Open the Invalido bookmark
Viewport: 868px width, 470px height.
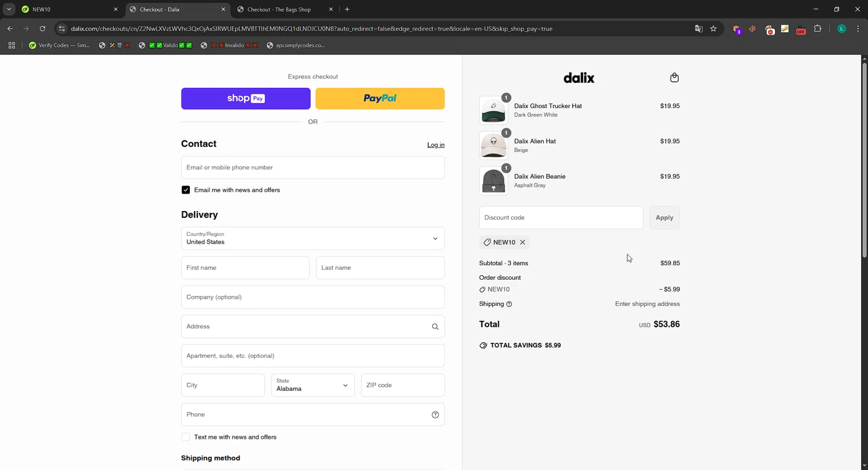tap(229, 45)
